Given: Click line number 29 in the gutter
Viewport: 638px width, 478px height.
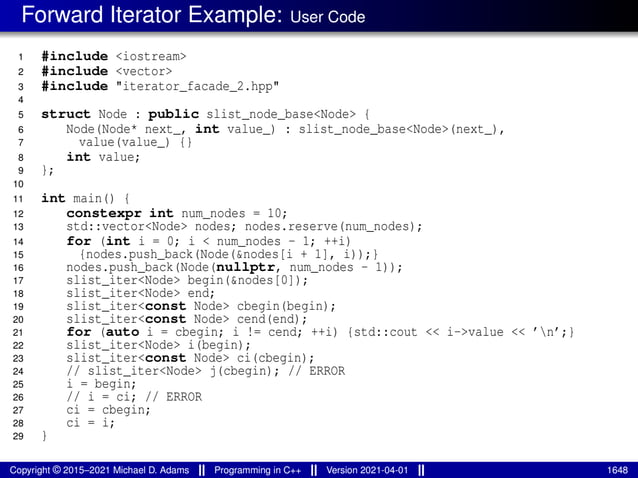Looking at the screenshot, I should point(18,436).
